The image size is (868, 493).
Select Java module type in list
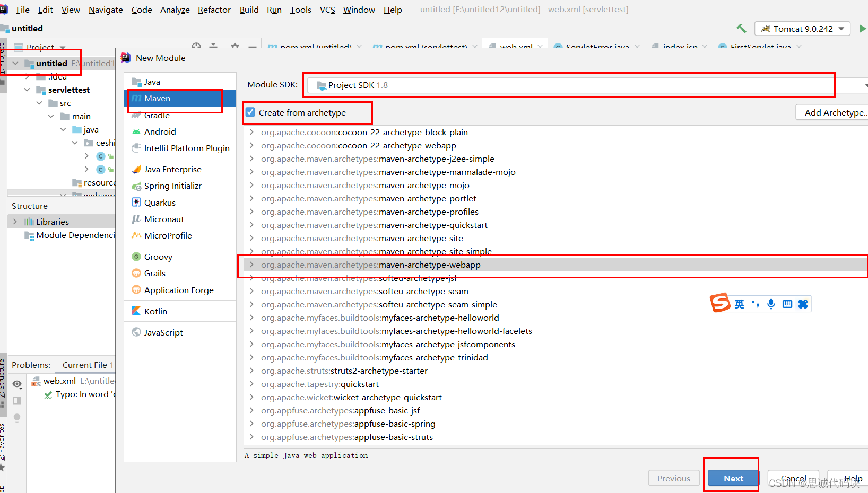coord(180,82)
